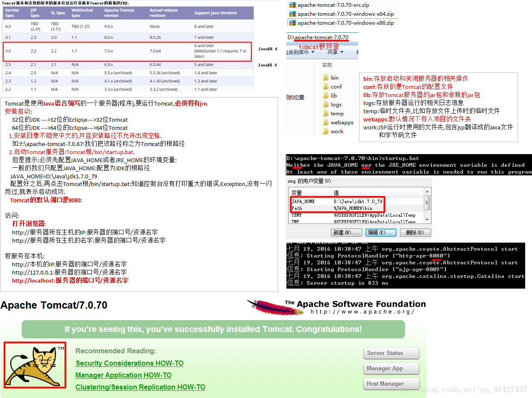Click the 'Apache Tomcat version' table header

[x=119, y=13]
